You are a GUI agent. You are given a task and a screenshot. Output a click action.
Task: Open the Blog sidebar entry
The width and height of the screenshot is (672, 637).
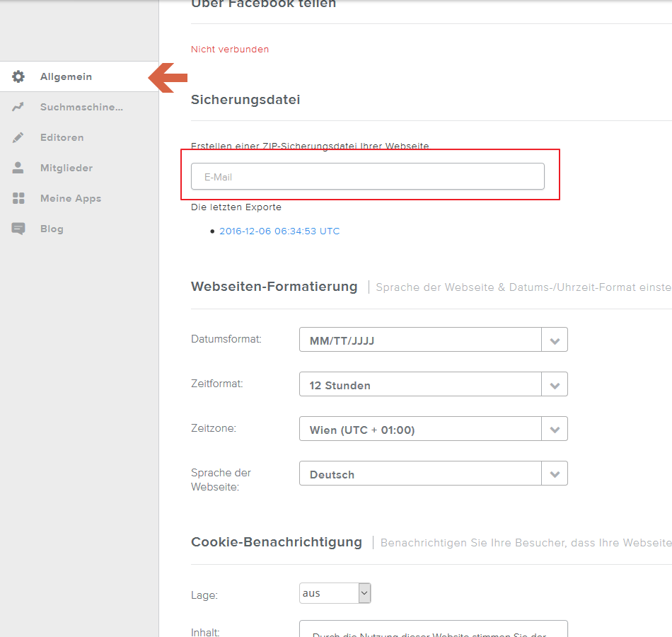pyautogui.click(x=52, y=229)
